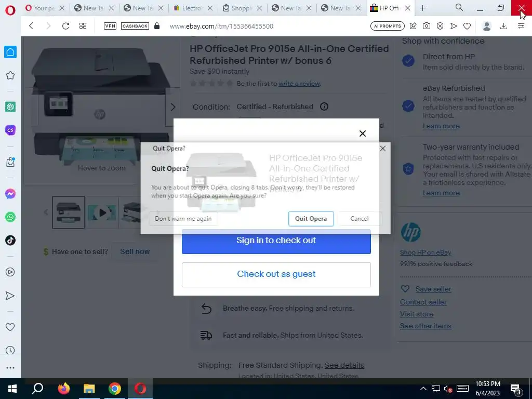Show next printer image chevron

pos(172,107)
